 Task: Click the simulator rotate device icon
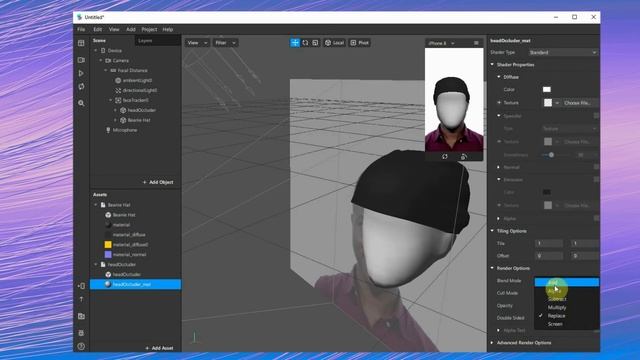(x=464, y=156)
